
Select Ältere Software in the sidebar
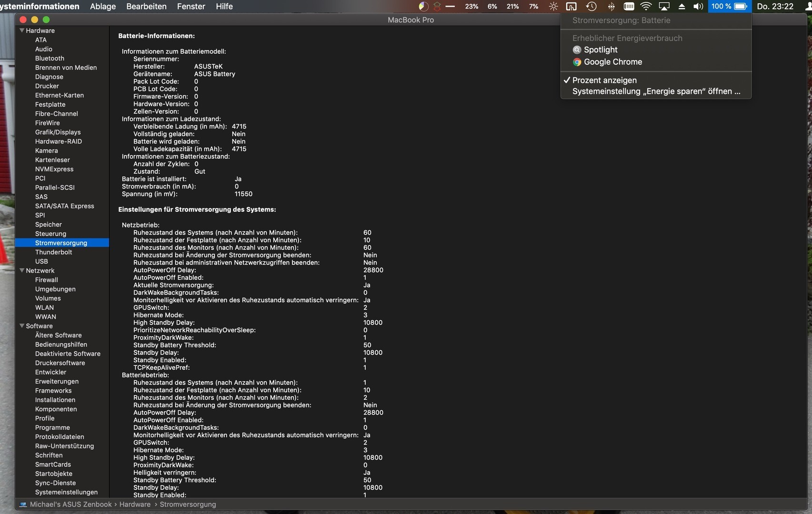pos(58,336)
